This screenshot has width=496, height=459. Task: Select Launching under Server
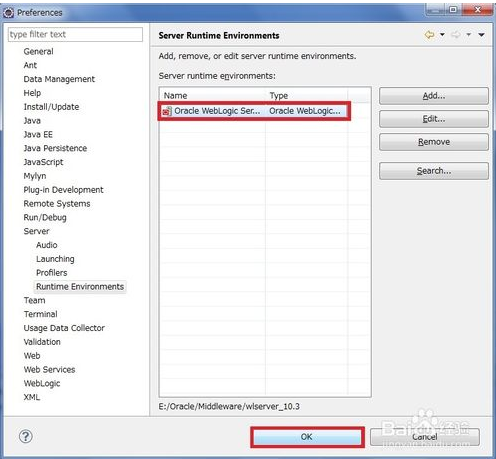(55, 259)
